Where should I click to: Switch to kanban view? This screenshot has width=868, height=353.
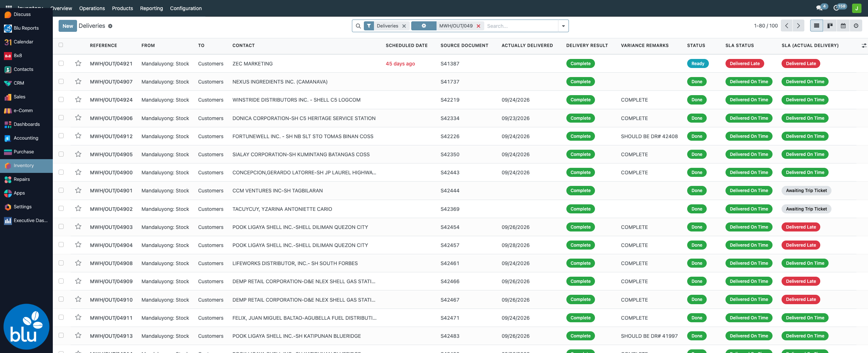830,26
